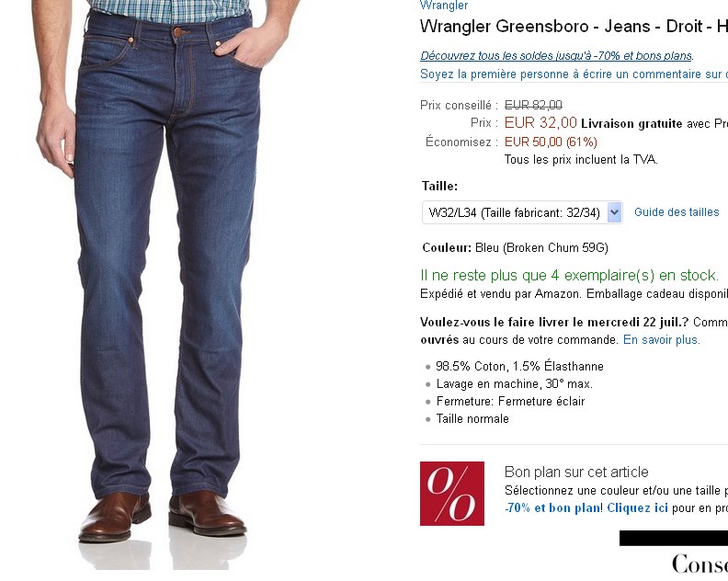
Task: Click the Bon plan sur cet article heading
Action: tap(576, 473)
